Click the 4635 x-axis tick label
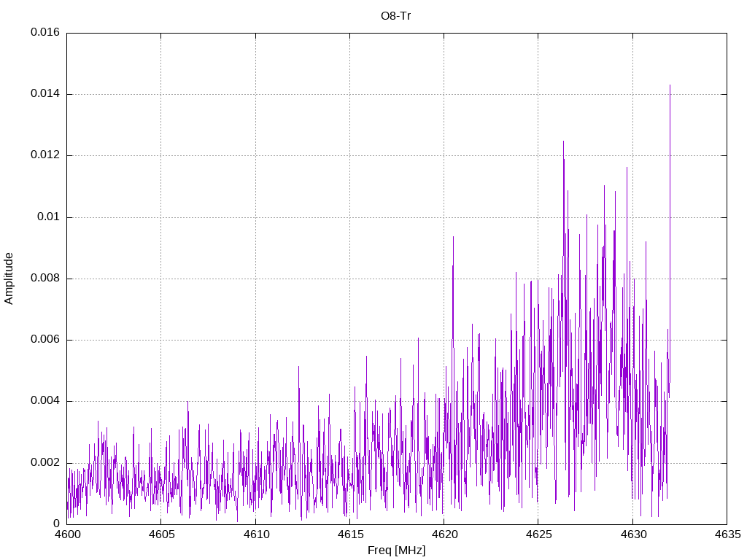 pyautogui.click(x=727, y=534)
